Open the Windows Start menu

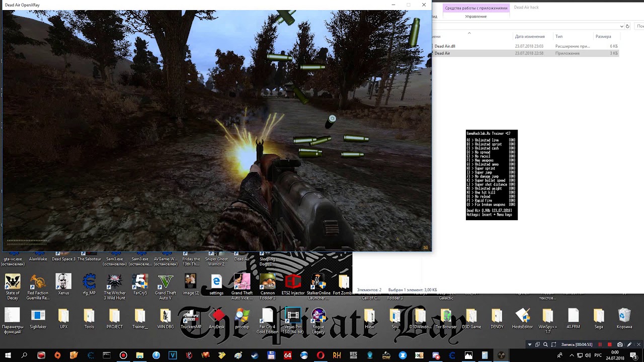click(x=8, y=355)
